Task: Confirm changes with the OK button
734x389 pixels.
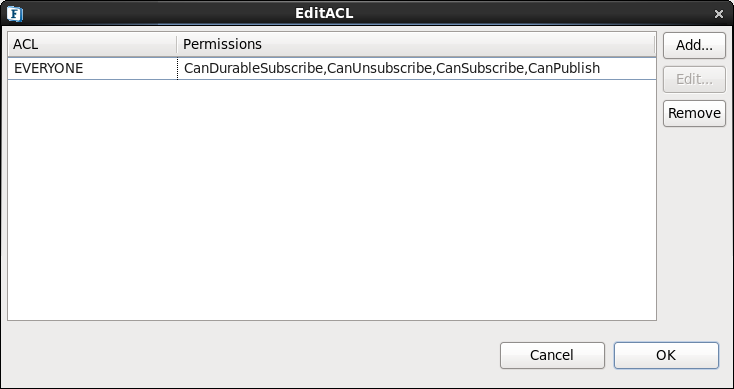Action: [x=666, y=355]
